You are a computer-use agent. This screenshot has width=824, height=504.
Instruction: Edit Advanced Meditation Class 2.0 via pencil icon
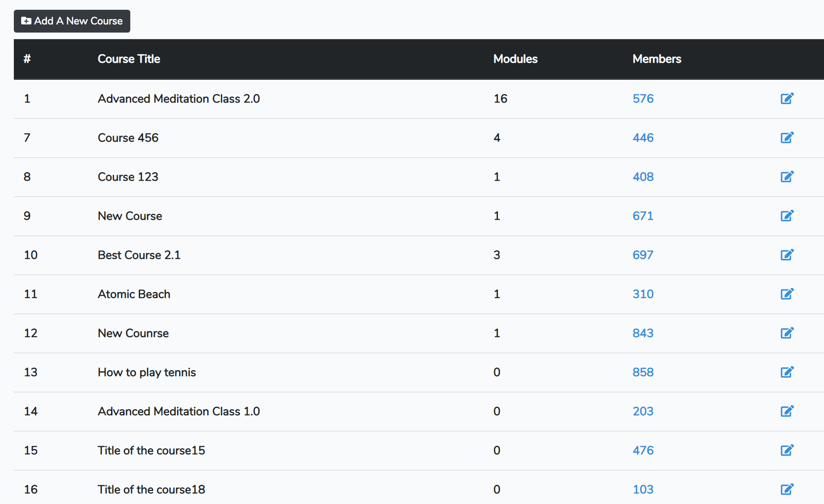click(x=787, y=99)
